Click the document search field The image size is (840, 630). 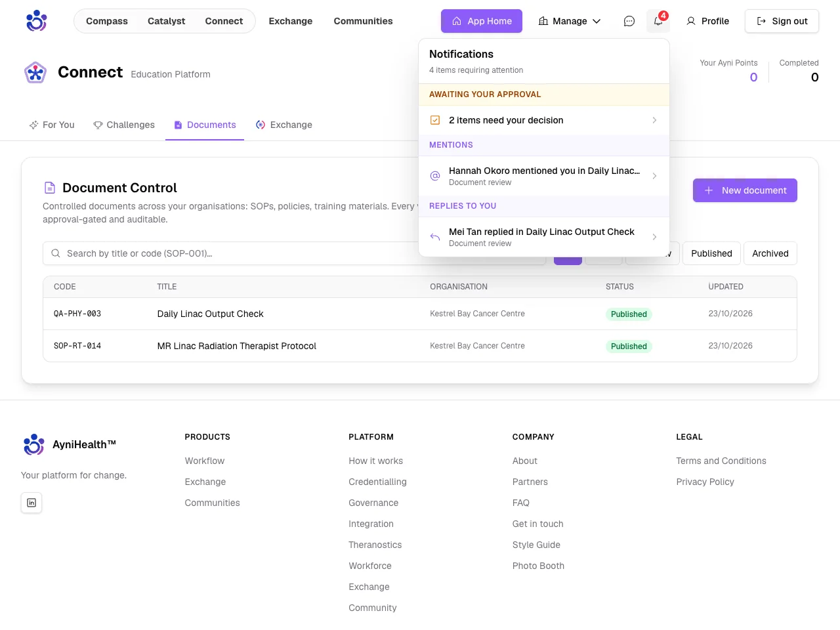pyautogui.click(x=294, y=253)
